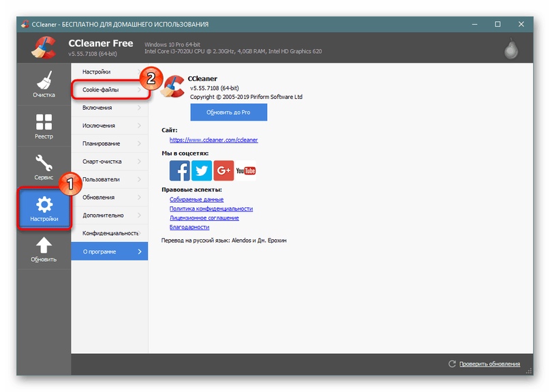Open Дополнительно settings page
Image resolution: width=550 pixels, height=392 pixels.
(x=110, y=215)
